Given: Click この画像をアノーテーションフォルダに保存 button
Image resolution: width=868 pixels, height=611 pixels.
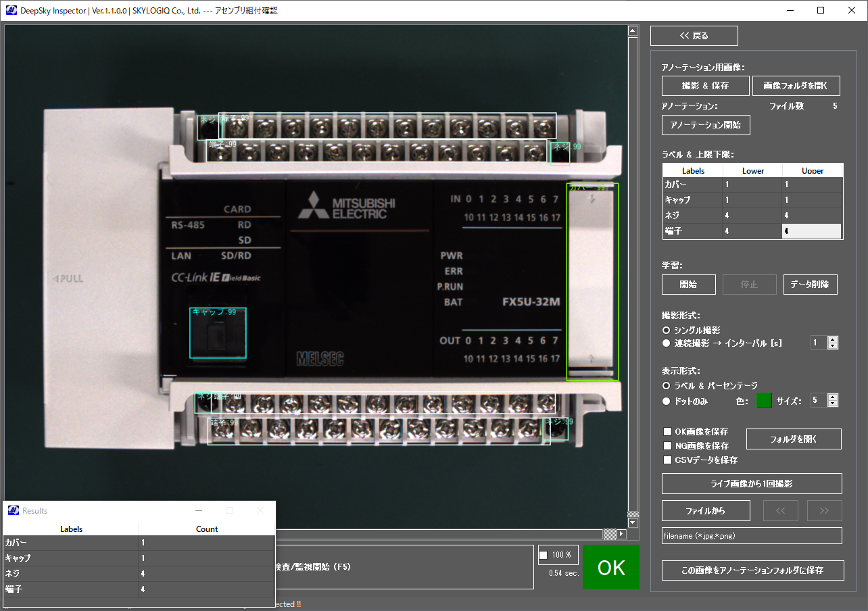Looking at the screenshot, I should click(753, 570).
